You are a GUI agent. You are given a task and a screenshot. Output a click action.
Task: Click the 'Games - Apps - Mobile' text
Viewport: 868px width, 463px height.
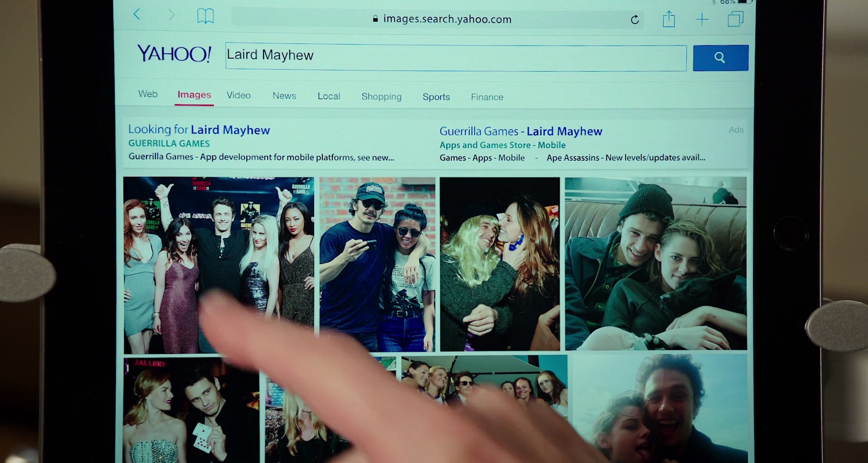pyautogui.click(x=482, y=158)
